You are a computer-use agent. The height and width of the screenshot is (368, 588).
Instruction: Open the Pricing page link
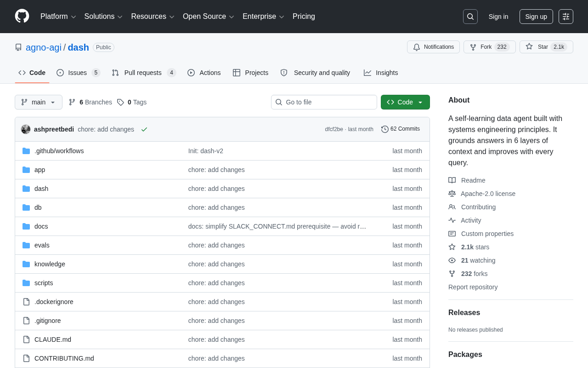pos(304,17)
